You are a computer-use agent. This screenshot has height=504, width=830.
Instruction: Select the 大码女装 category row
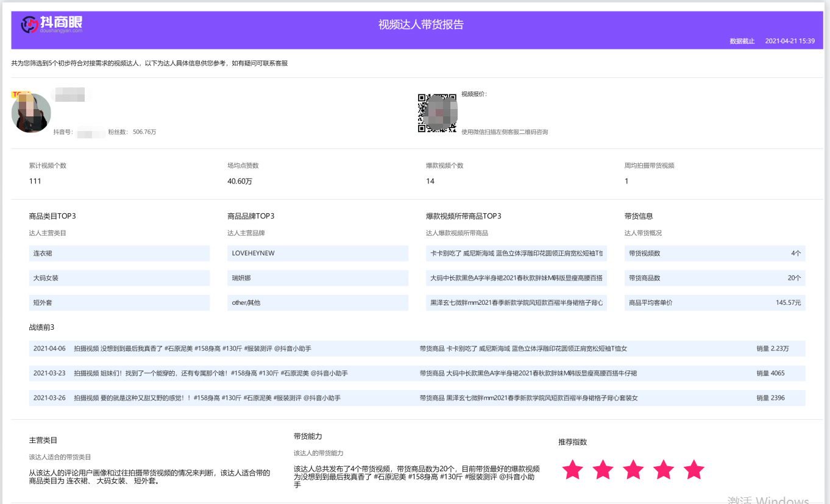tap(119, 278)
